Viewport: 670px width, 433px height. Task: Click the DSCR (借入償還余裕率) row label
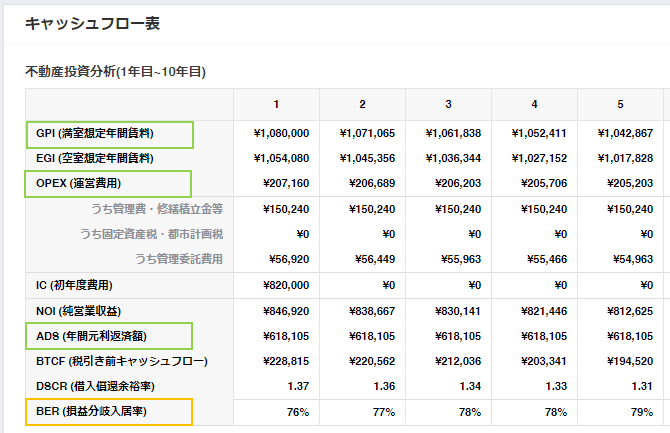(x=96, y=386)
